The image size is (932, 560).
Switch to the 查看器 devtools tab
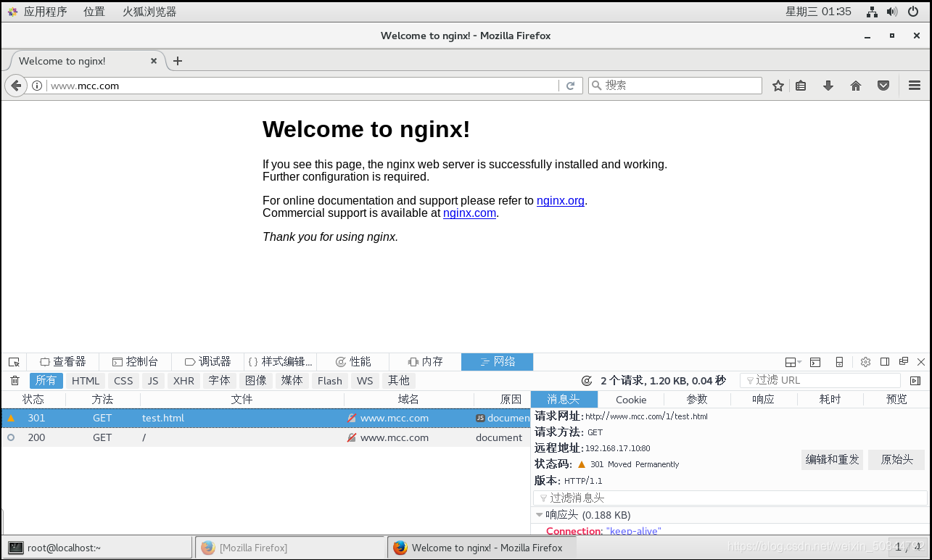pos(63,361)
